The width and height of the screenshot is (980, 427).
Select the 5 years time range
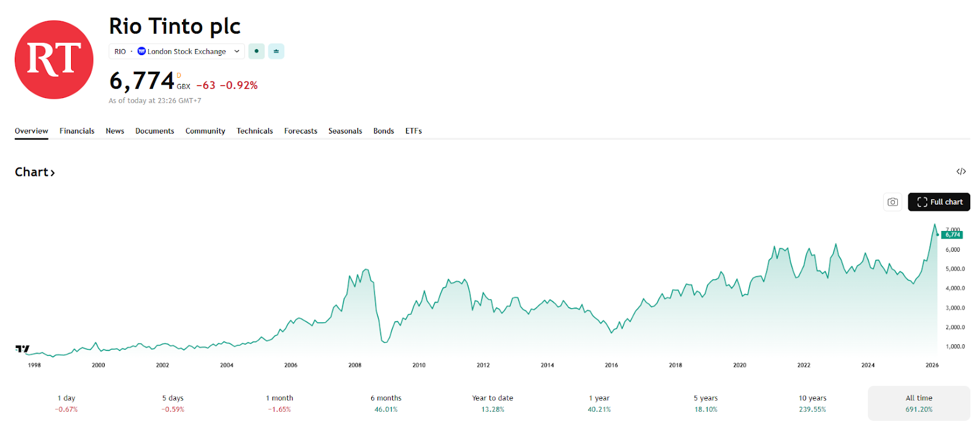(706, 403)
